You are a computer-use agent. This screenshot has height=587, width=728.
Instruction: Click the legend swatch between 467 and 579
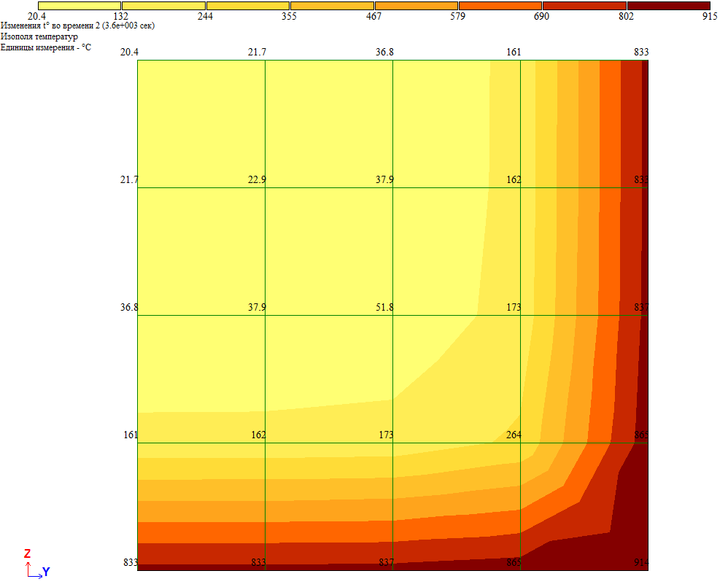point(416,5)
